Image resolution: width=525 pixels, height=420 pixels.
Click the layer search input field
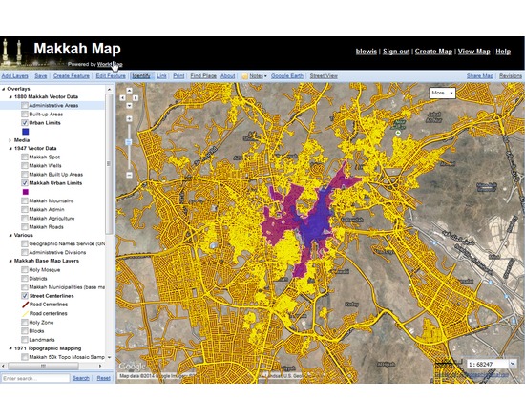[35, 378]
